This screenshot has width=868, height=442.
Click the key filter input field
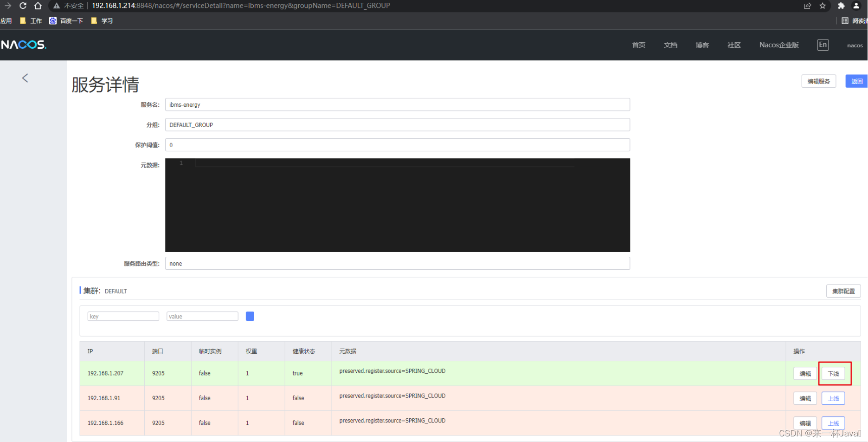(x=123, y=316)
